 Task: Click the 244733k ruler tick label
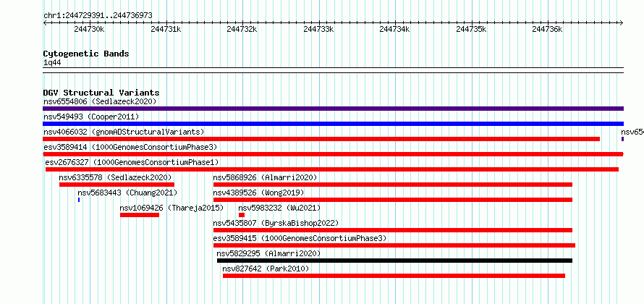click(x=318, y=29)
